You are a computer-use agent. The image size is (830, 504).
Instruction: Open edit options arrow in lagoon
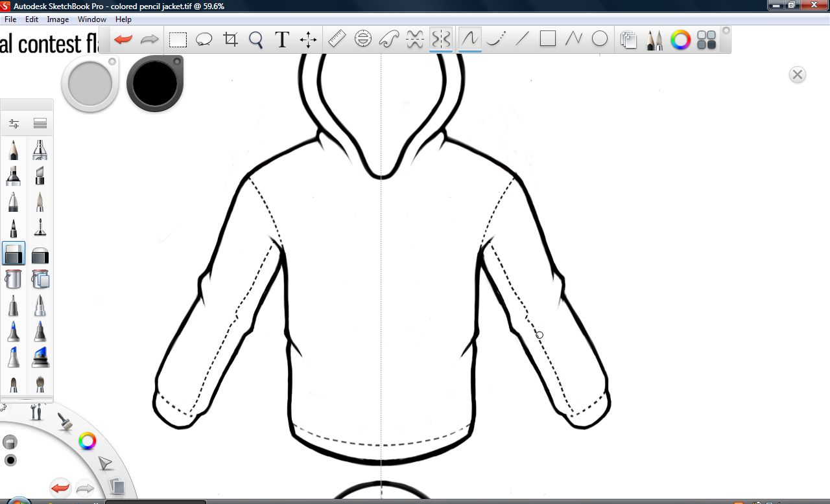104,464
